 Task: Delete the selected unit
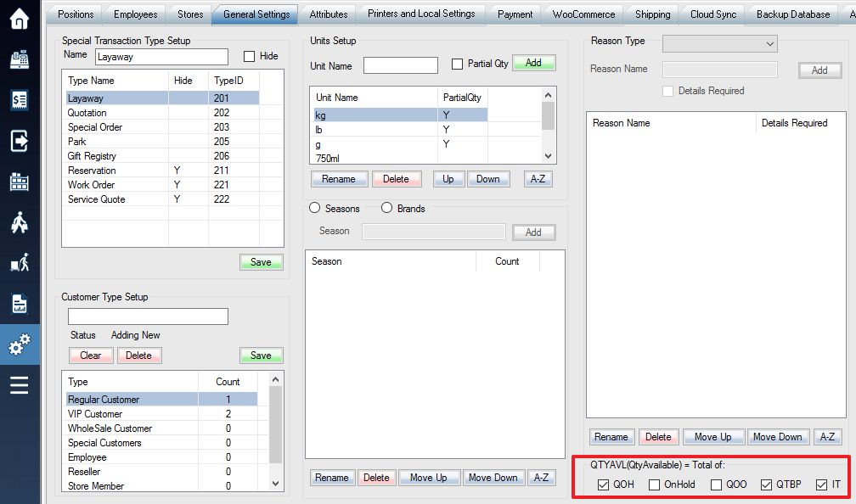396,179
